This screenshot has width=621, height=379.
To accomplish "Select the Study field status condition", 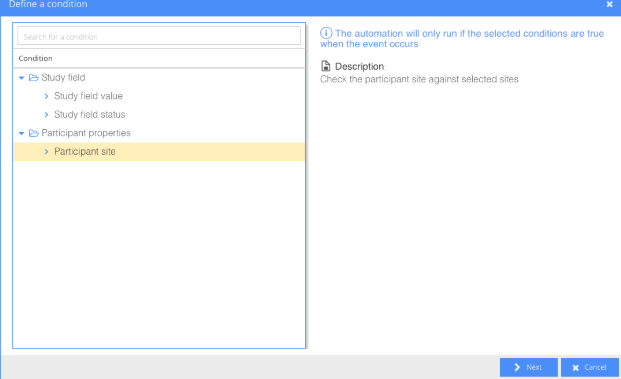I will pos(90,114).
